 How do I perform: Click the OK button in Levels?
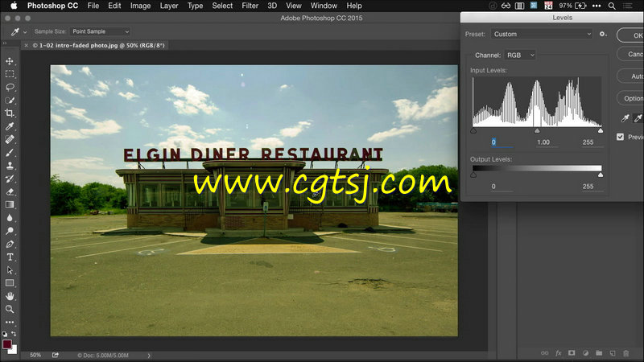pyautogui.click(x=630, y=35)
